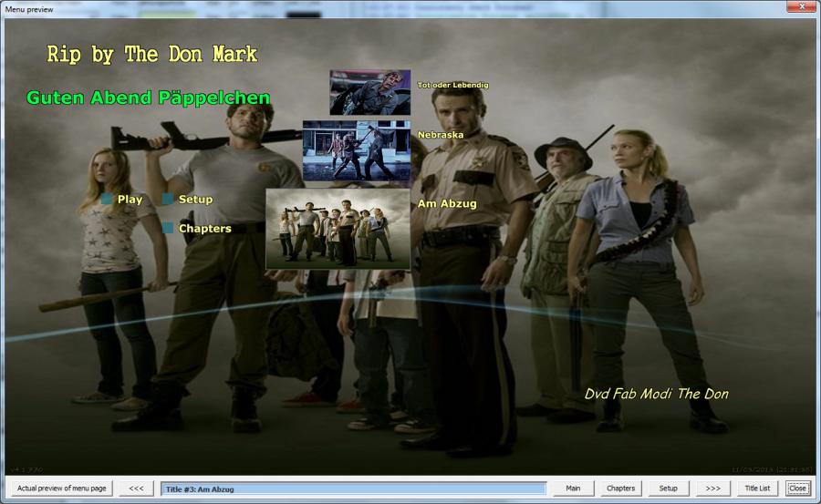The width and height of the screenshot is (821, 504).
Task: Click the Nebraska title label
Action: click(x=441, y=135)
